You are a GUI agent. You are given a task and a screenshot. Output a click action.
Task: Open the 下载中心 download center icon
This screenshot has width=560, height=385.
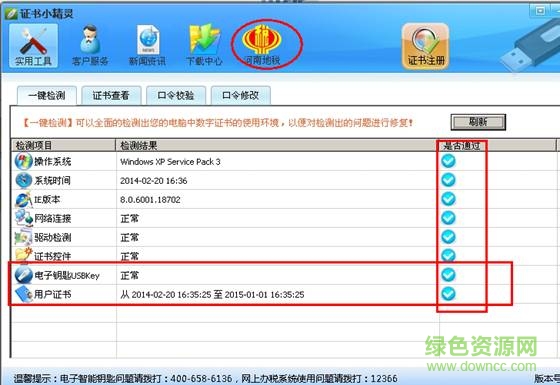click(204, 46)
